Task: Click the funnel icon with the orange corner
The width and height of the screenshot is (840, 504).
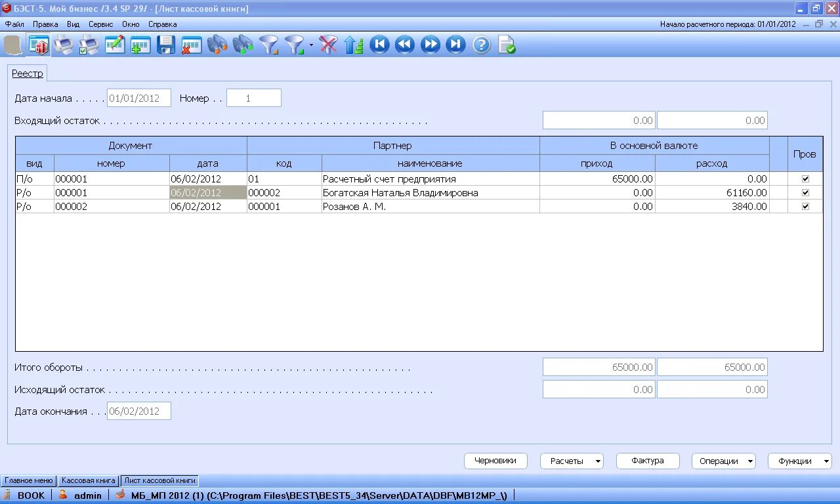Action: (x=268, y=45)
